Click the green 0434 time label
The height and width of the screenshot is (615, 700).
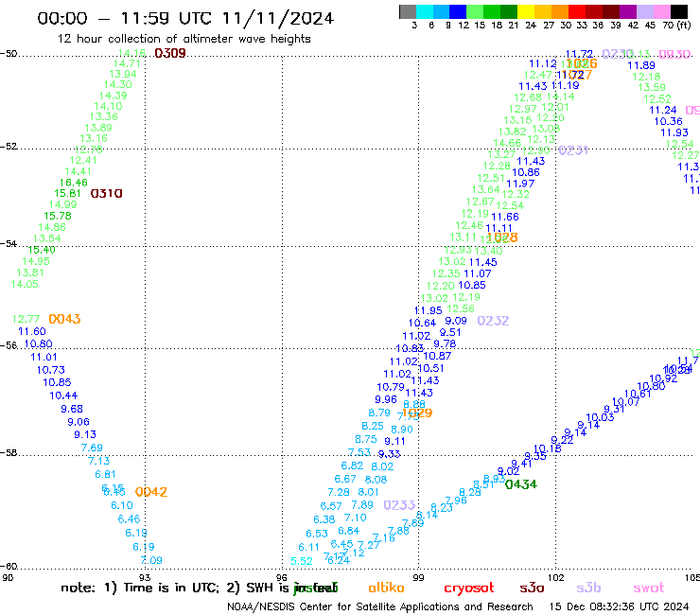tap(521, 484)
